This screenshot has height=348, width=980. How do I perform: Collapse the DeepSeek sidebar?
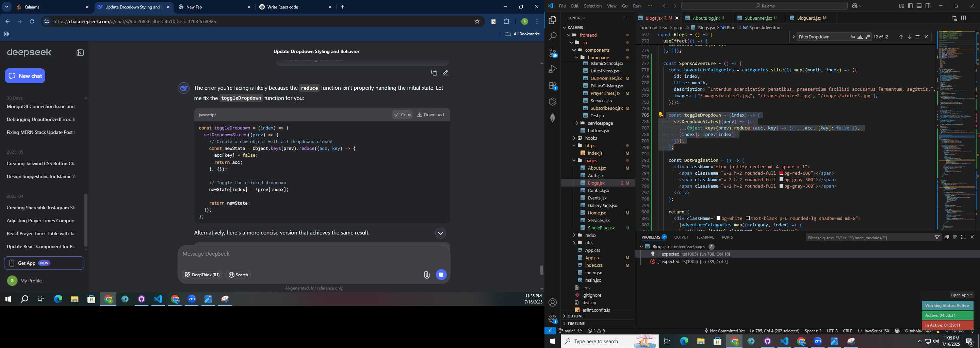(x=80, y=53)
